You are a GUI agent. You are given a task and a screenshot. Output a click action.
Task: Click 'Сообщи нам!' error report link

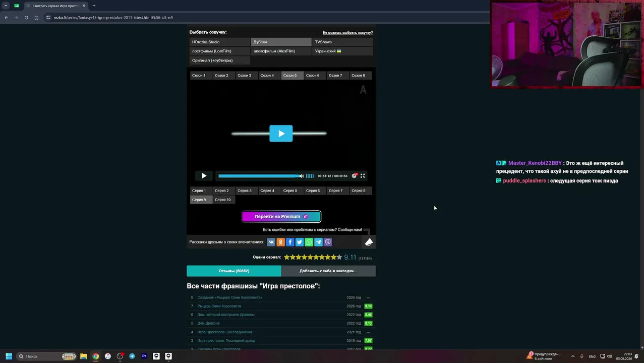pyautogui.click(x=350, y=229)
